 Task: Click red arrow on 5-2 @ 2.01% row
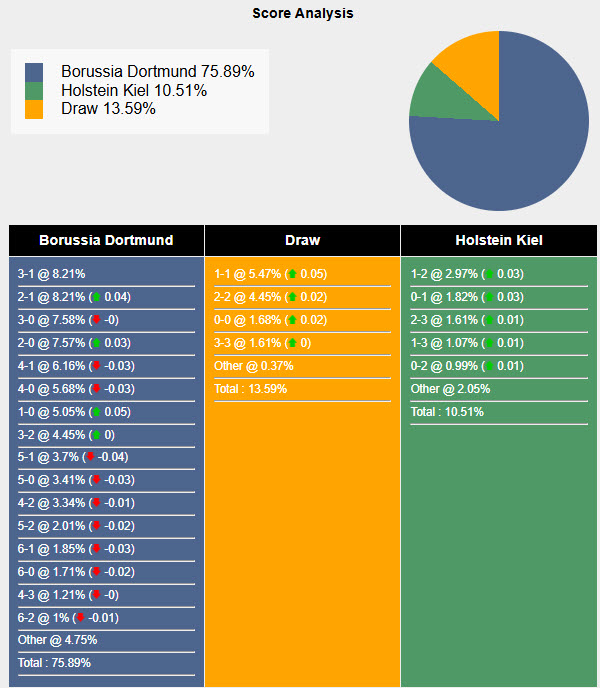coord(95,525)
